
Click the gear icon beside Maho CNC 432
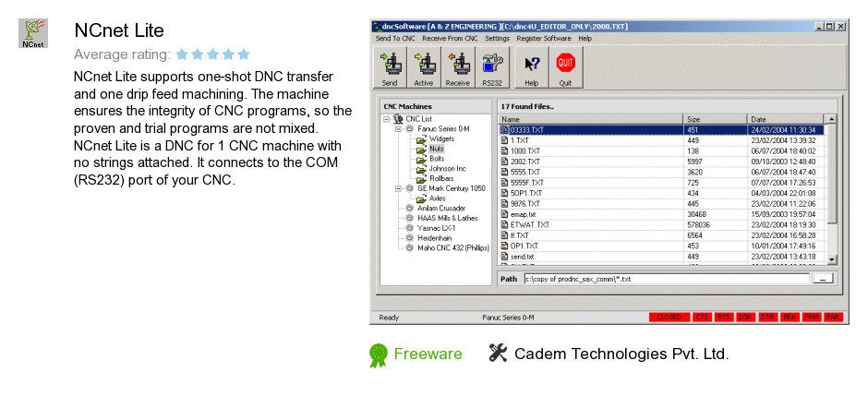(410, 248)
